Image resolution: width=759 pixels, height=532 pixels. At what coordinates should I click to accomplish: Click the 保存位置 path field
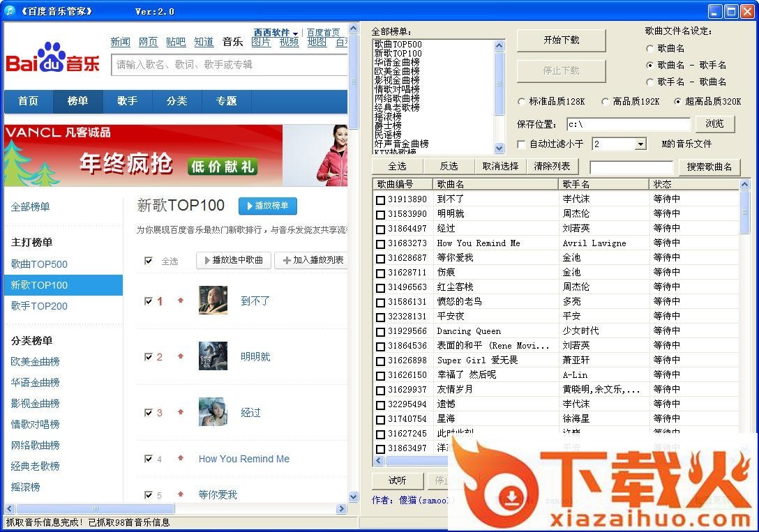pos(629,124)
